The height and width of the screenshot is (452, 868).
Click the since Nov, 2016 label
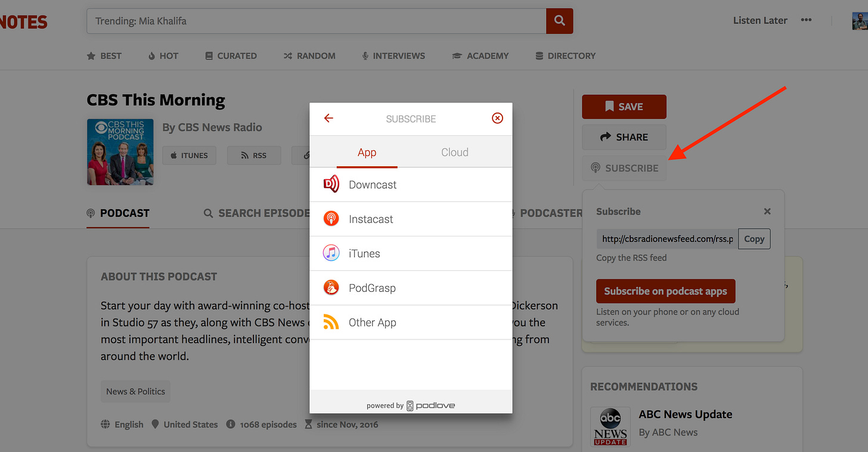[341, 425]
